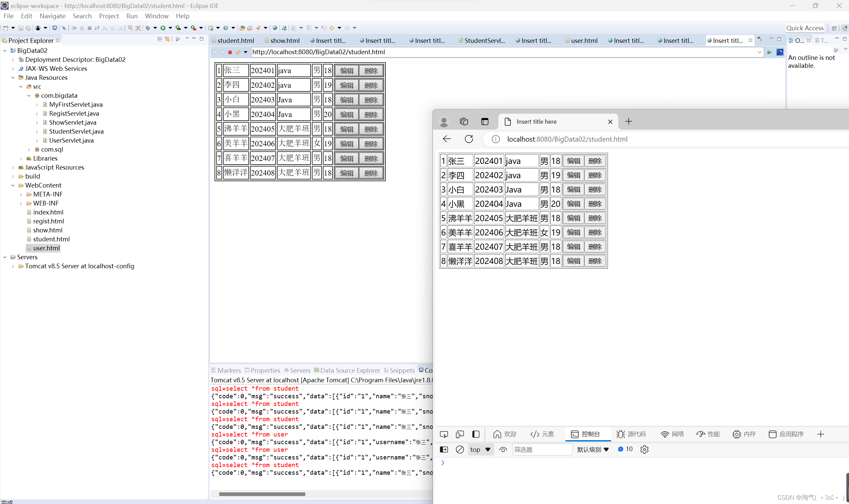
Task: Toggle Link with Editor in Project Explorer
Action: pyautogui.click(x=167, y=39)
